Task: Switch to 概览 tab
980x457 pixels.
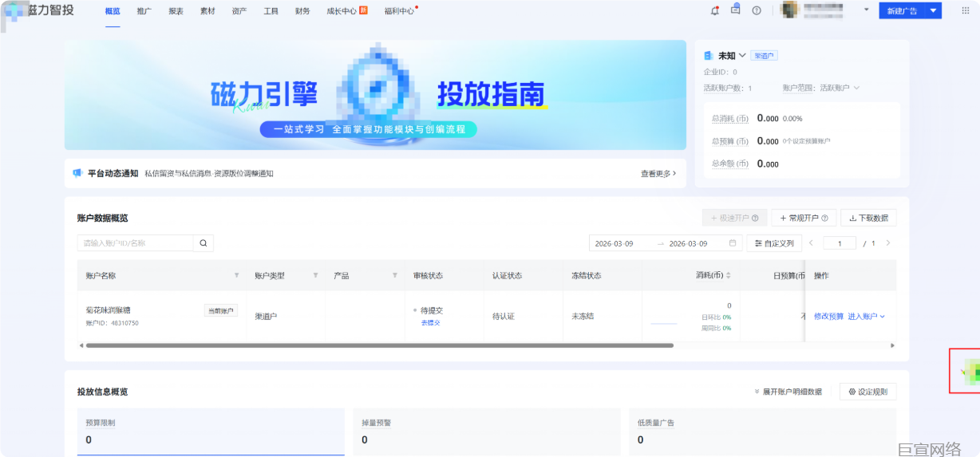Action: [113, 11]
